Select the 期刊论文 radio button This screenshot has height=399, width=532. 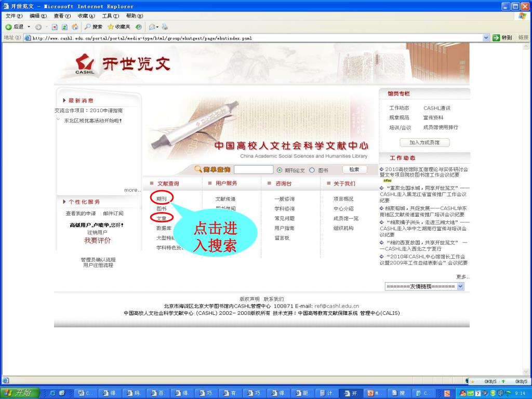point(280,170)
